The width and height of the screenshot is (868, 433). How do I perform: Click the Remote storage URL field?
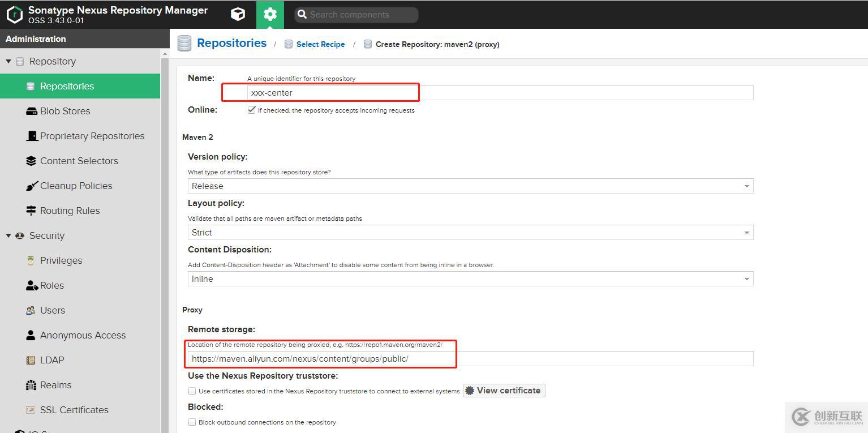click(x=470, y=359)
